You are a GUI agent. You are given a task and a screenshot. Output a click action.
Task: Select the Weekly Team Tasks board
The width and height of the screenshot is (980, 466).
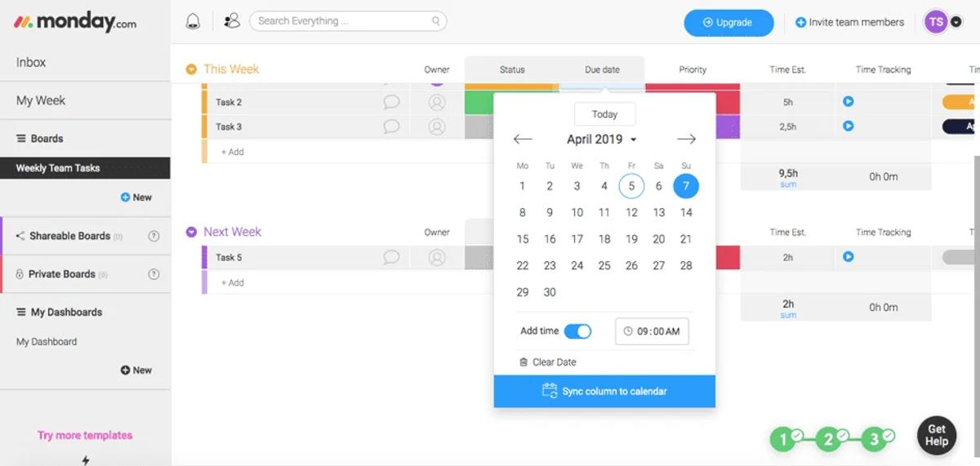click(x=85, y=168)
